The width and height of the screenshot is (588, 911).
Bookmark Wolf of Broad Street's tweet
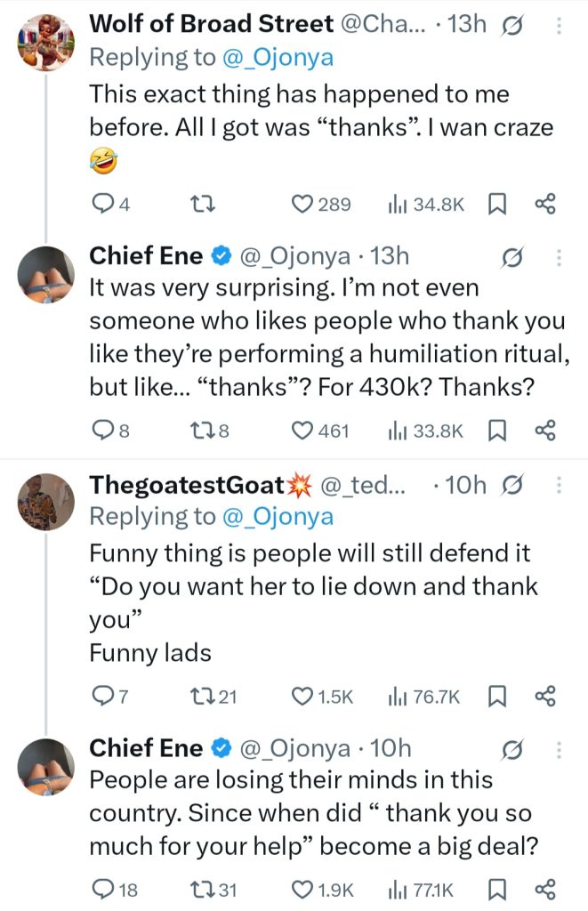[496, 205]
